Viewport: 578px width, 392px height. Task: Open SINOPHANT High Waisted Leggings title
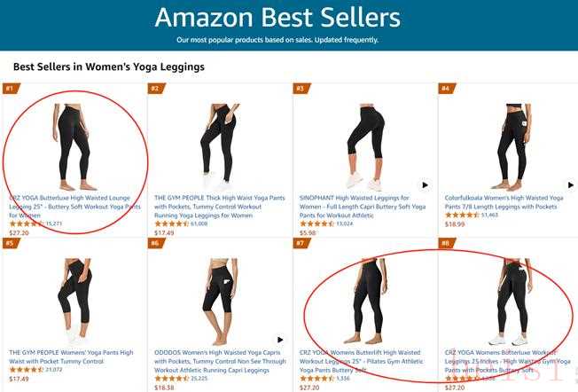(363, 207)
